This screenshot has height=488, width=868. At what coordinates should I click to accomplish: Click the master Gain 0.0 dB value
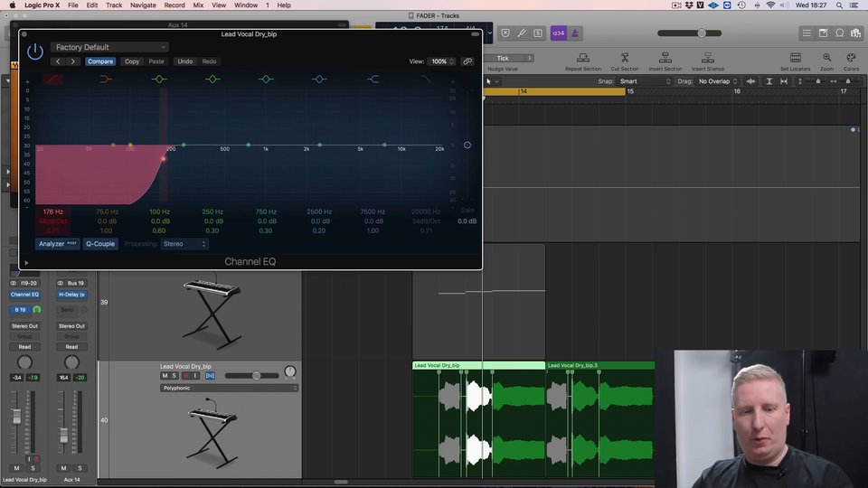[x=467, y=221]
